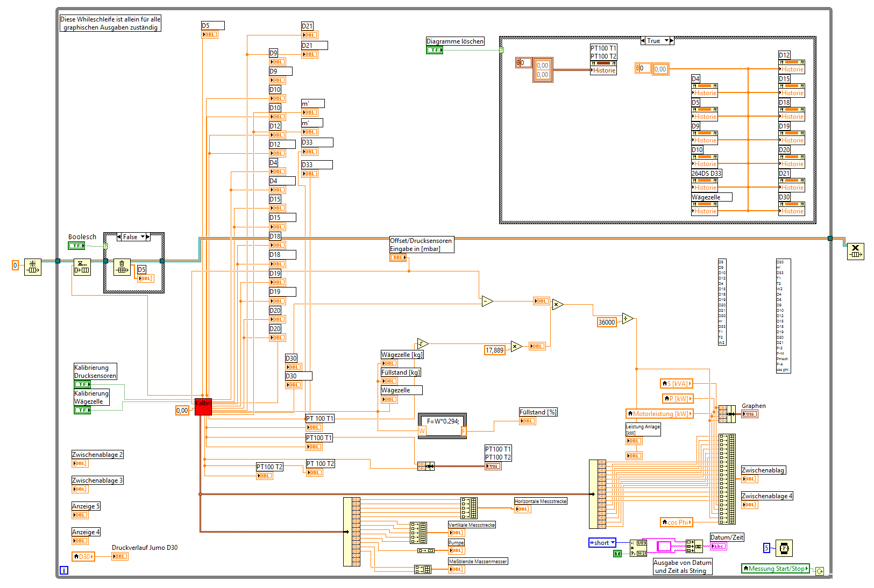Click the red Kalibri subVI node
The width and height of the screenshot is (874, 588).
click(203, 406)
